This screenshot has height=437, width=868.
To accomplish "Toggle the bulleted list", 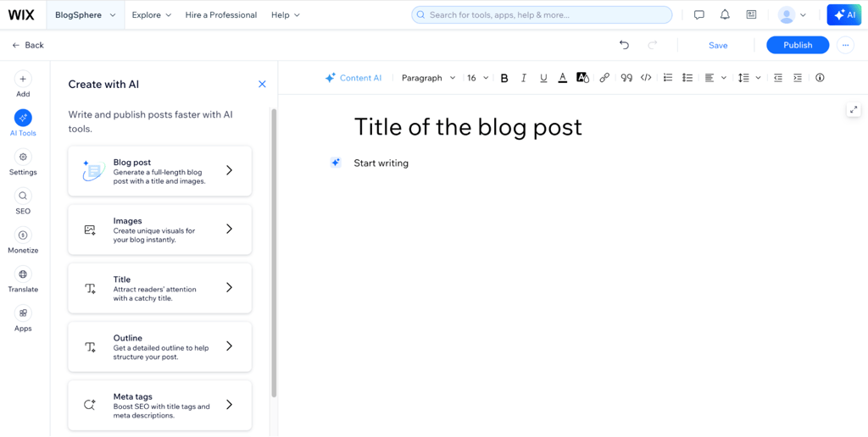I will (687, 78).
